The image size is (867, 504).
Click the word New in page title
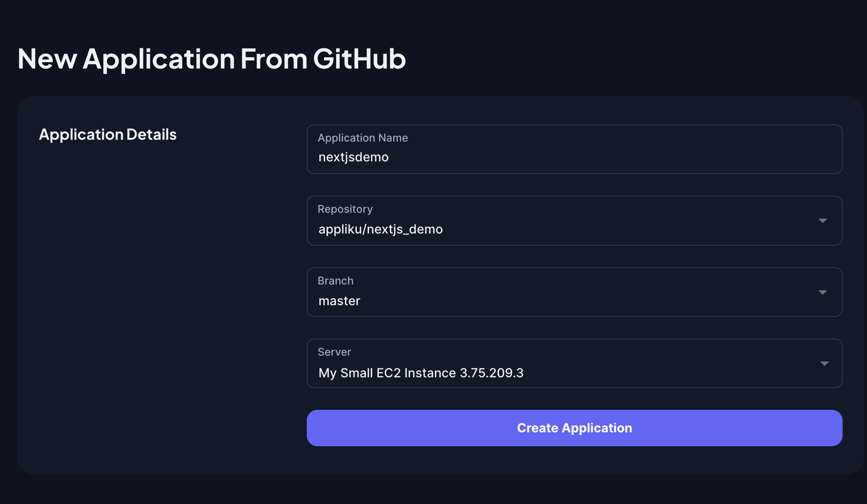coord(47,59)
